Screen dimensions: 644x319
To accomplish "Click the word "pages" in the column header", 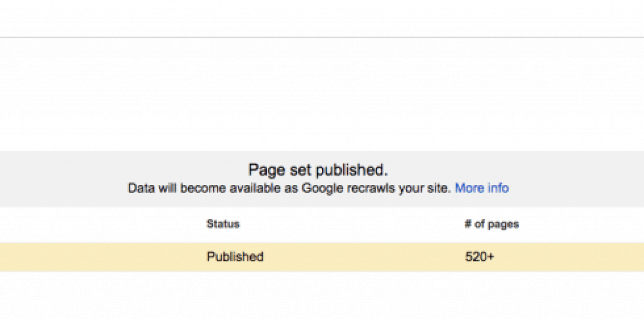I will tap(504, 224).
